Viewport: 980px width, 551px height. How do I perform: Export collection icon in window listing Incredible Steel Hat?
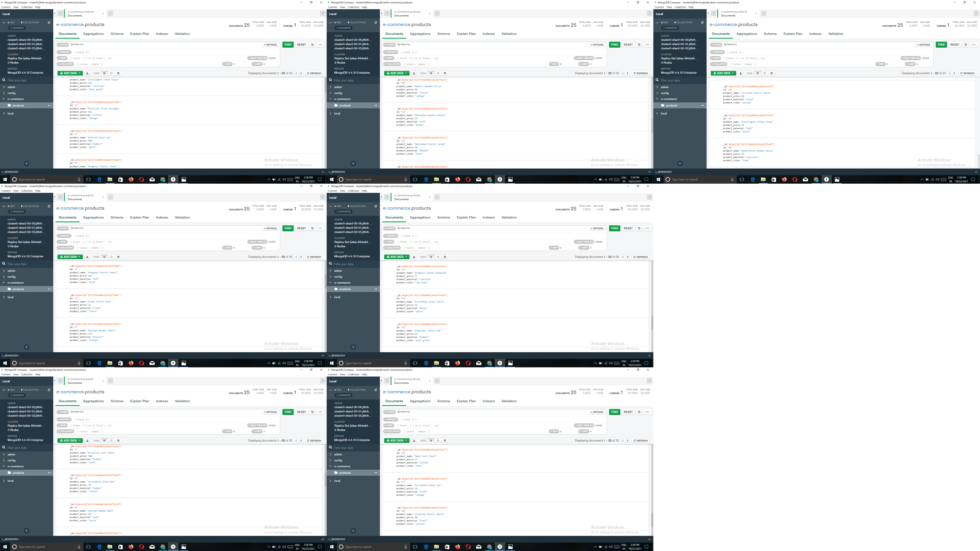(x=87, y=441)
